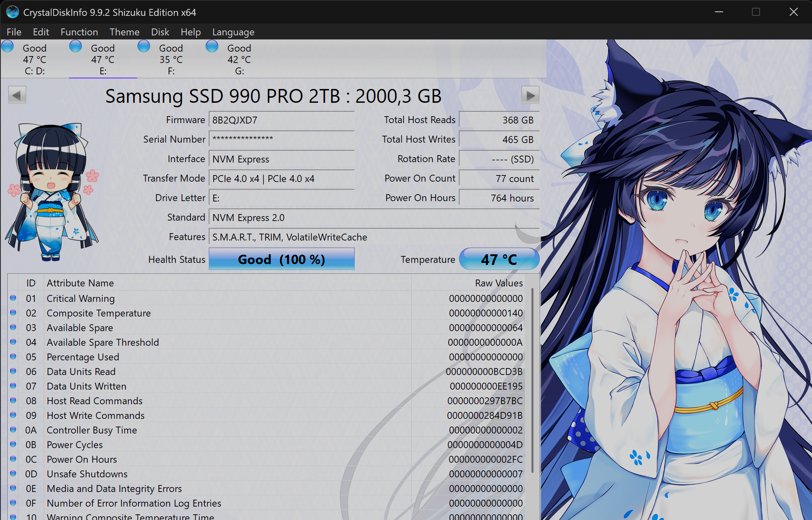
Task: Open the Edit menu
Action: [41, 32]
